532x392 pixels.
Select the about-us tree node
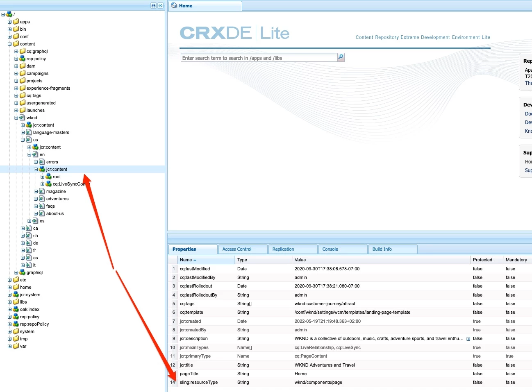click(x=55, y=213)
